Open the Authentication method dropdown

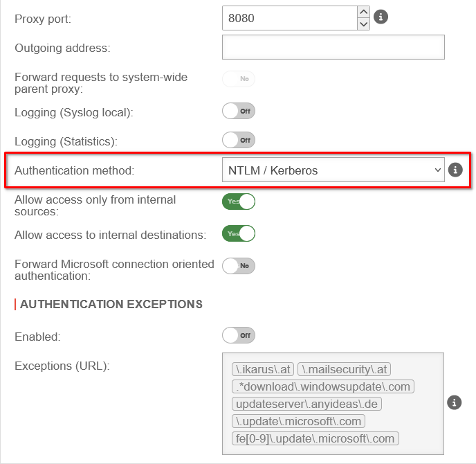[x=333, y=170]
